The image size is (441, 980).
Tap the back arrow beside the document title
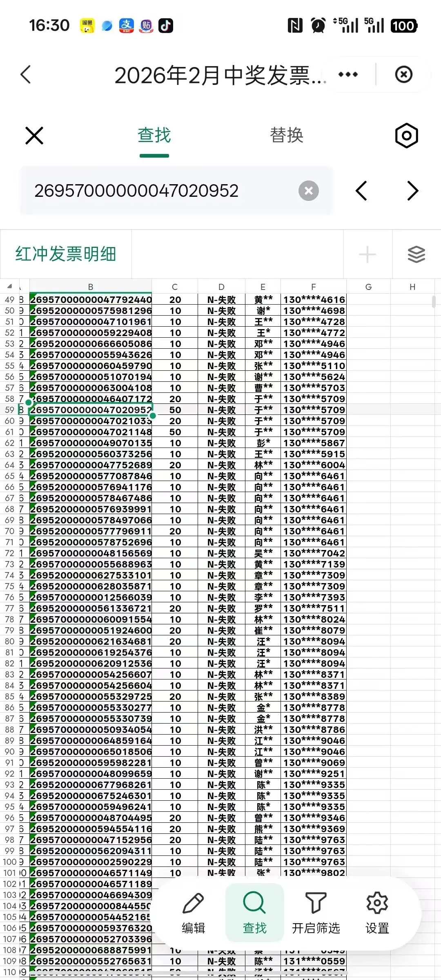pyautogui.click(x=26, y=74)
